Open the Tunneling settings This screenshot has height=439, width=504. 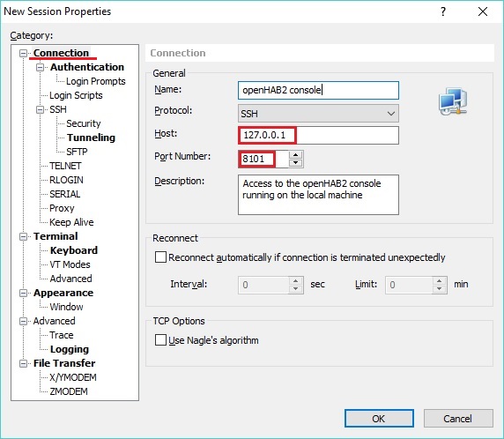(x=91, y=138)
